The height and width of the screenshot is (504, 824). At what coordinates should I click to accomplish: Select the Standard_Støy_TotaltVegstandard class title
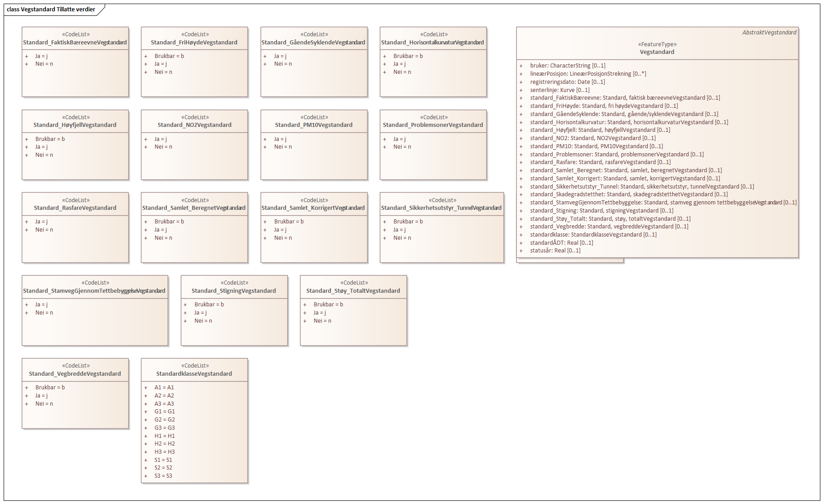tap(353, 291)
